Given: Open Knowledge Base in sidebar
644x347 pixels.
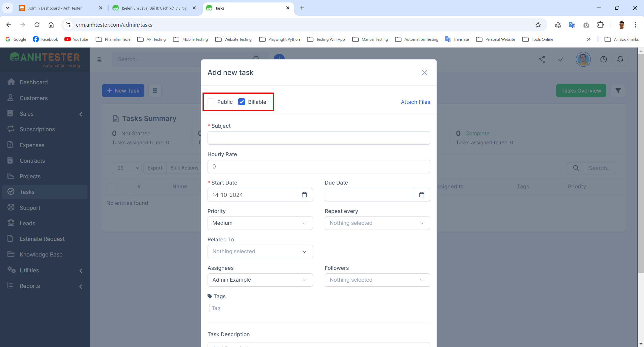Looking at the screenshot, I should coord(45,254).
